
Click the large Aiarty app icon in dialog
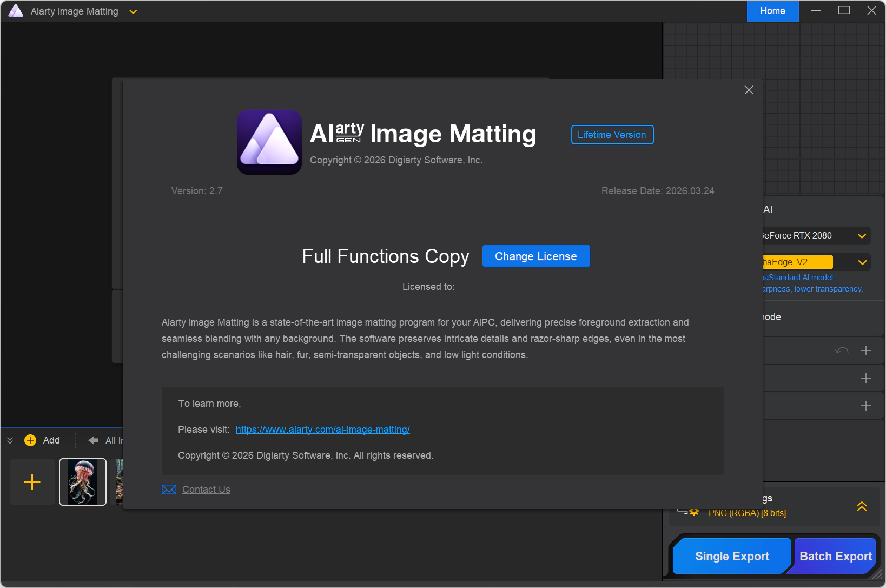tap(269, 142)
